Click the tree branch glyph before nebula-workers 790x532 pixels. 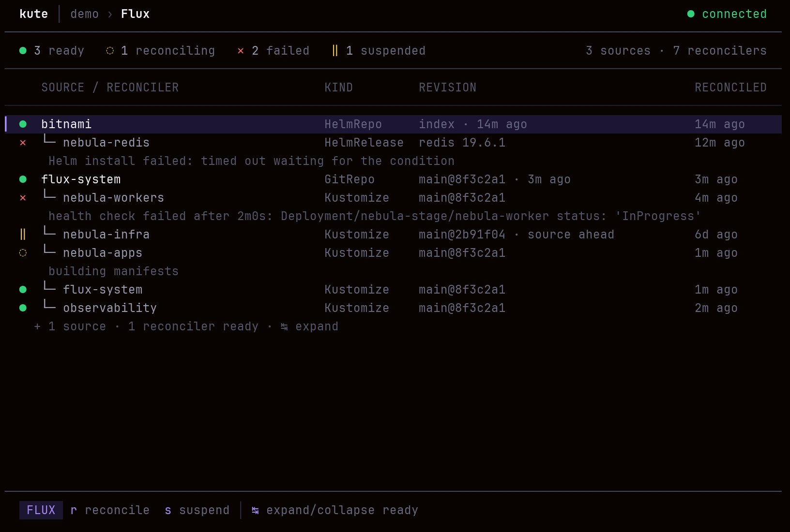tap(49, 194)
